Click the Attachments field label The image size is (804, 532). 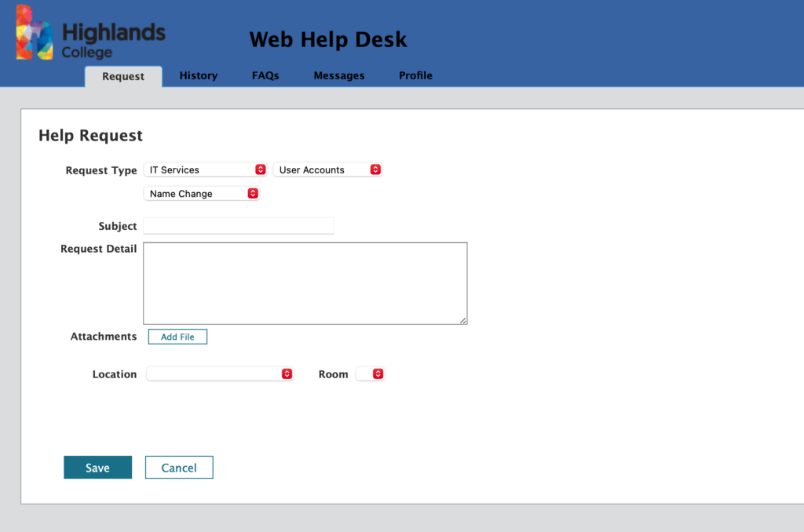click(x=104, y=336)
